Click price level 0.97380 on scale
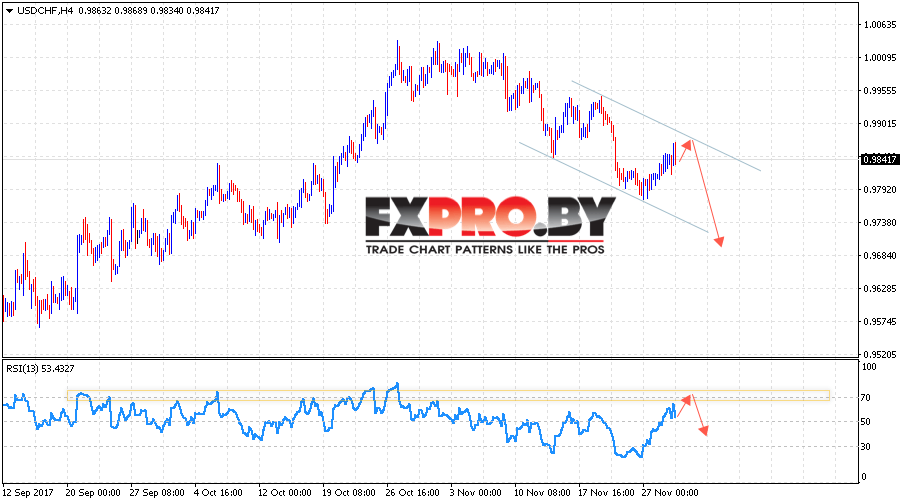This screenshot has width=901, height=504. tap(880, 222)
